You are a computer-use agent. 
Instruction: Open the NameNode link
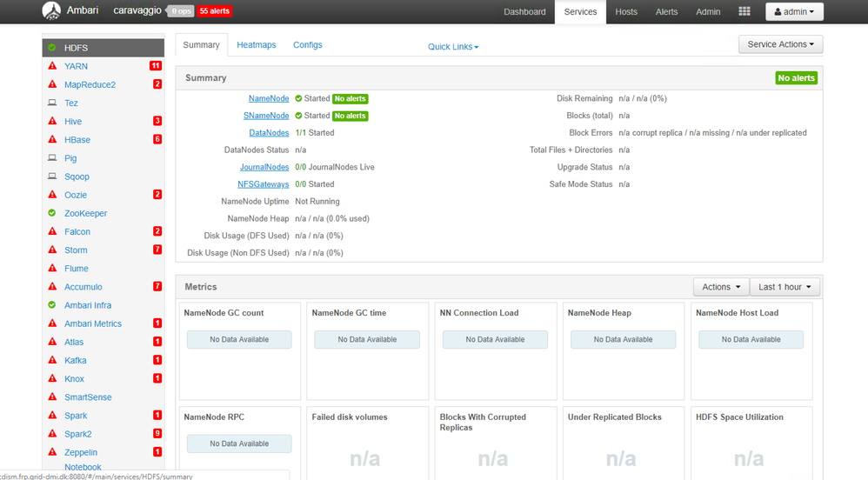click(269, 98)
